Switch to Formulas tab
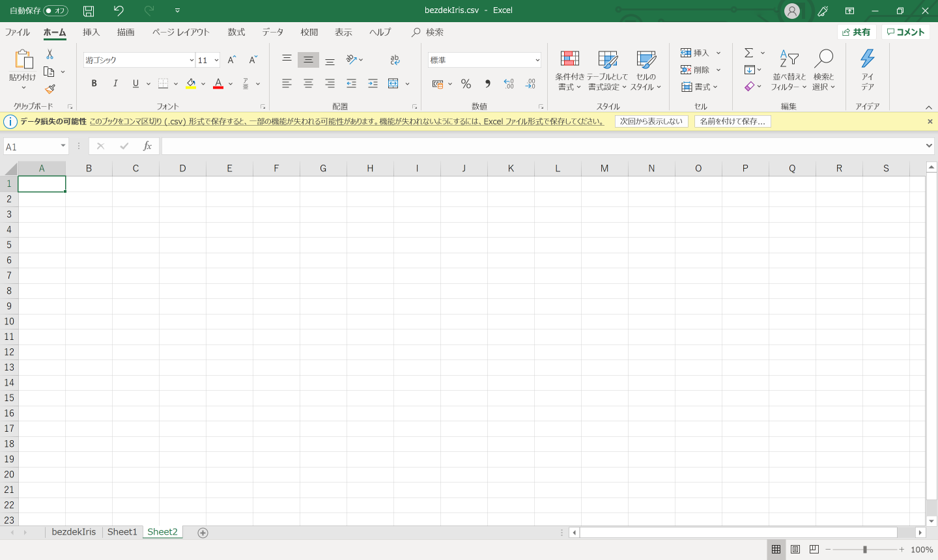The height and width of the screenshot is (560, 938). click(x=236, y=32)
